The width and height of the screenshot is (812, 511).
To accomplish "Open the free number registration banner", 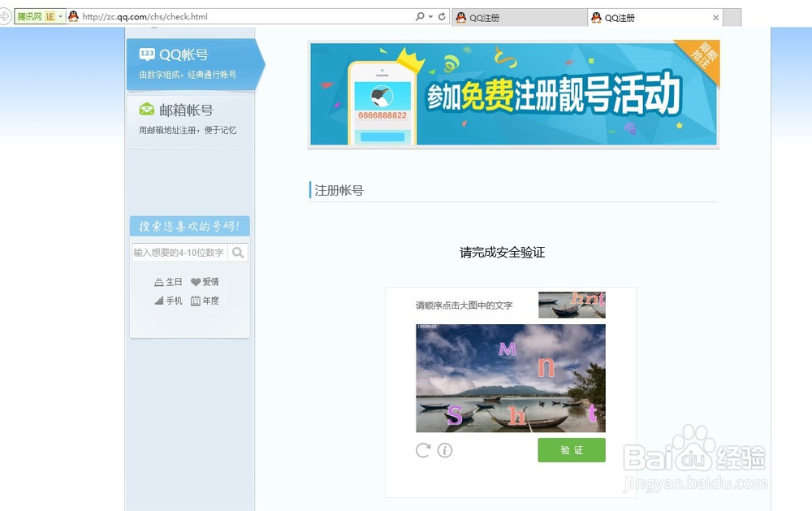I will 513,93.
